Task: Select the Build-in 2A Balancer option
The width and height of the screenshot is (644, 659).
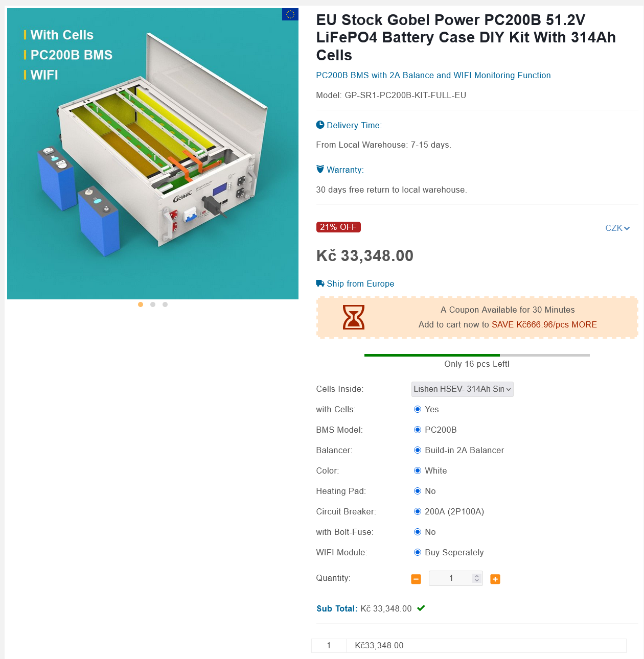Action: 418,450
